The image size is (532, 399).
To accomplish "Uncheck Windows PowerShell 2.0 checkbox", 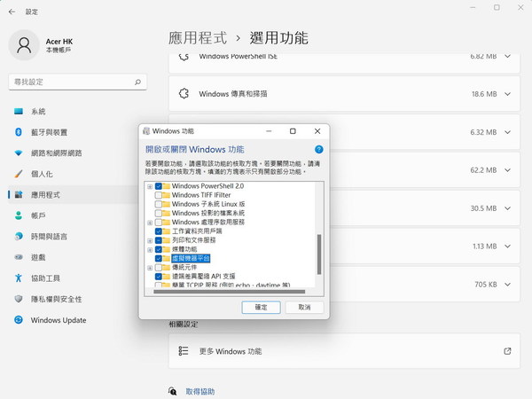I will [159, 186].
